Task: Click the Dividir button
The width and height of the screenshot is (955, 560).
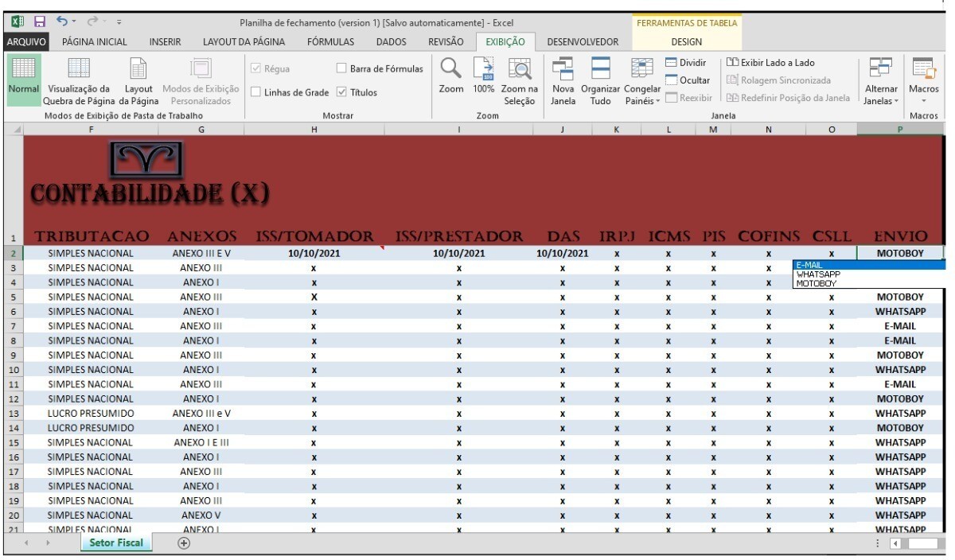Action: pos(686,63)
